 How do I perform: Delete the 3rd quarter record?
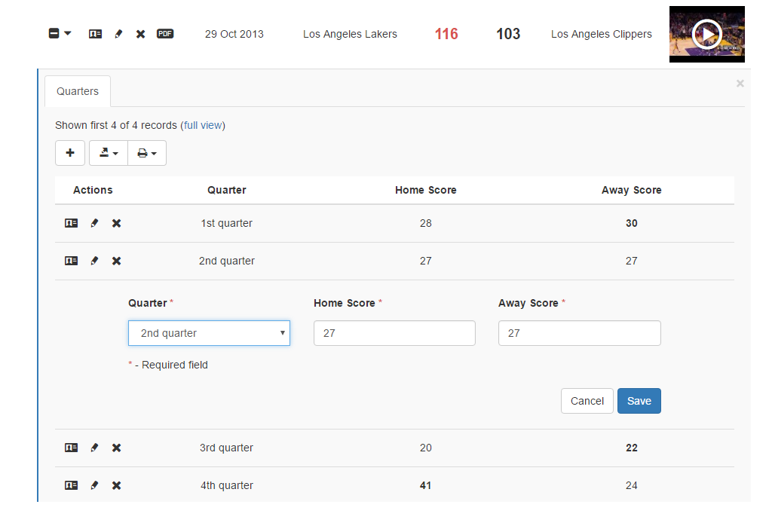tap(116, 448)
